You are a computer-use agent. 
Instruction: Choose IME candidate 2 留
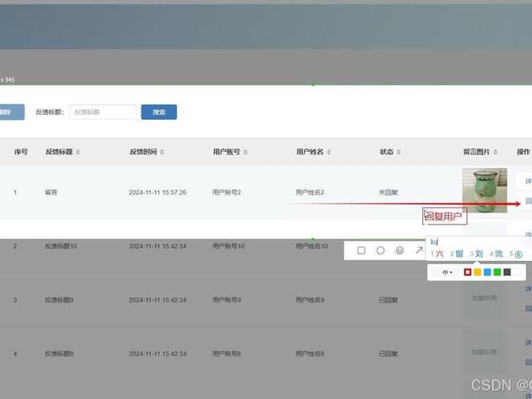point(457,254)
